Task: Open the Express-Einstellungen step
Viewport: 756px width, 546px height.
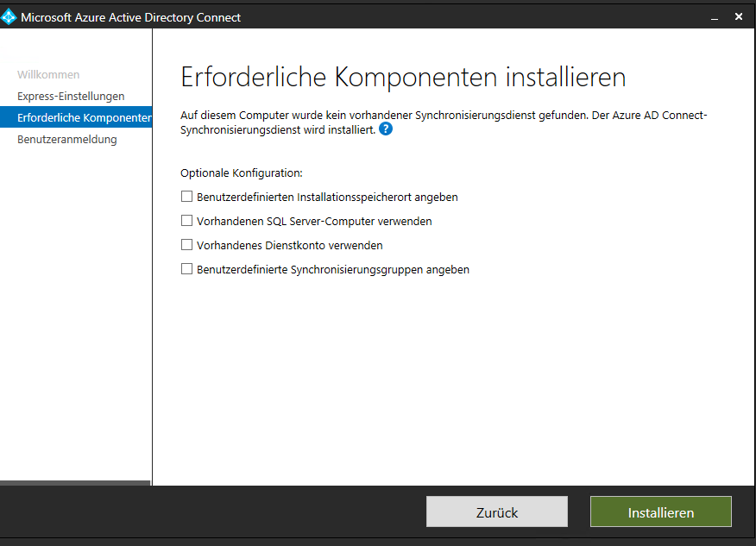Action: coord(71,97)
